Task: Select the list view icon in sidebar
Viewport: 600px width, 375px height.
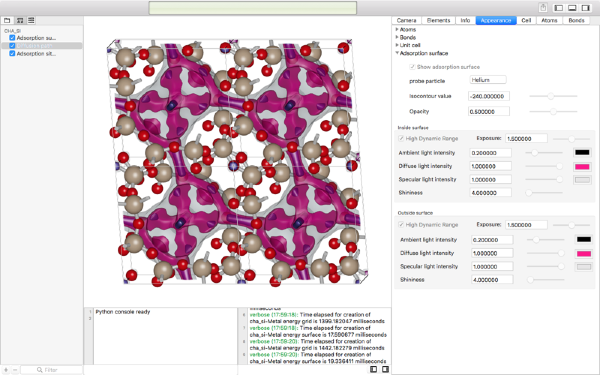Action: click(x=31, y=20)
